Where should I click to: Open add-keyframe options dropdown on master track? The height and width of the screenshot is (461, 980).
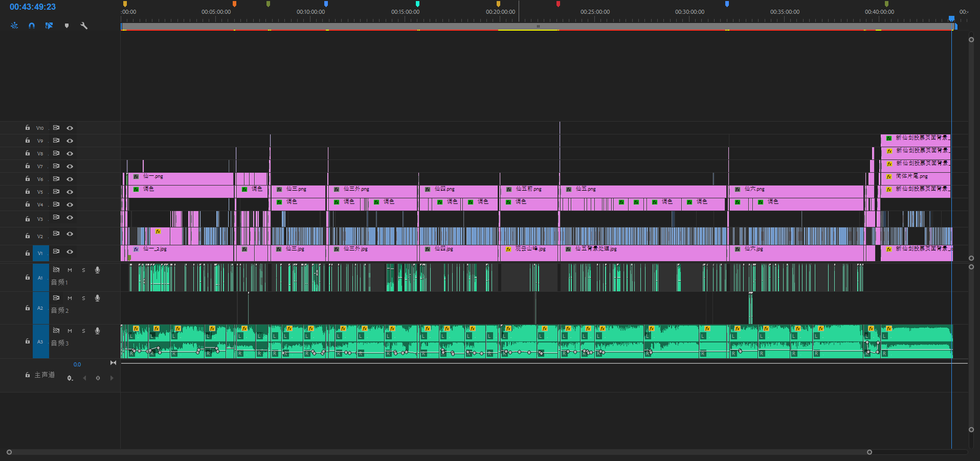point(70,378)
